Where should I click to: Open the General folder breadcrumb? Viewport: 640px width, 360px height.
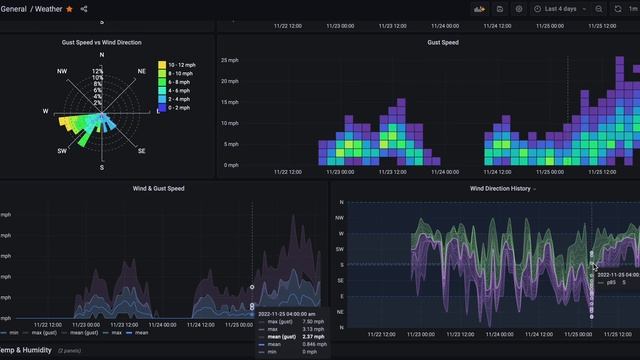(x=13, y=9)
